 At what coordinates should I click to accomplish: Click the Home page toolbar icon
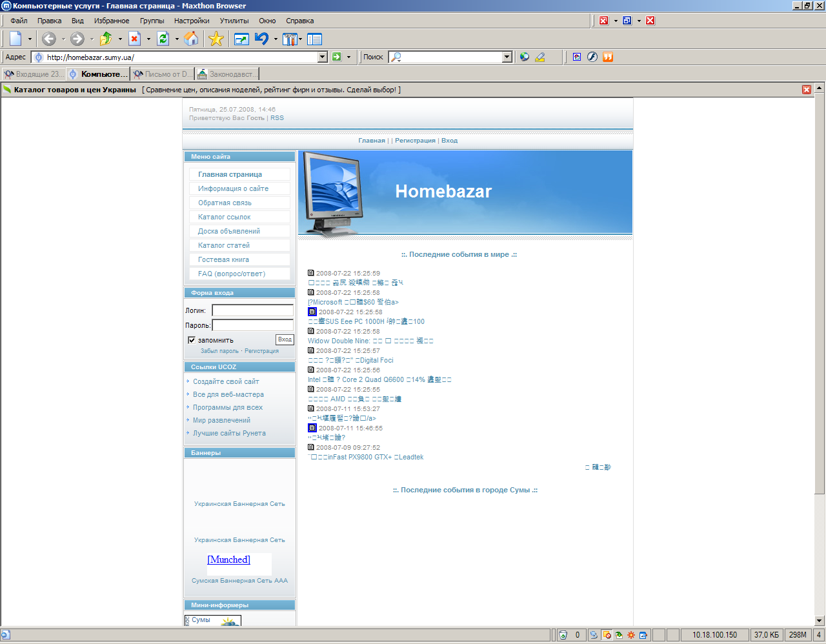tap(191, 39)
